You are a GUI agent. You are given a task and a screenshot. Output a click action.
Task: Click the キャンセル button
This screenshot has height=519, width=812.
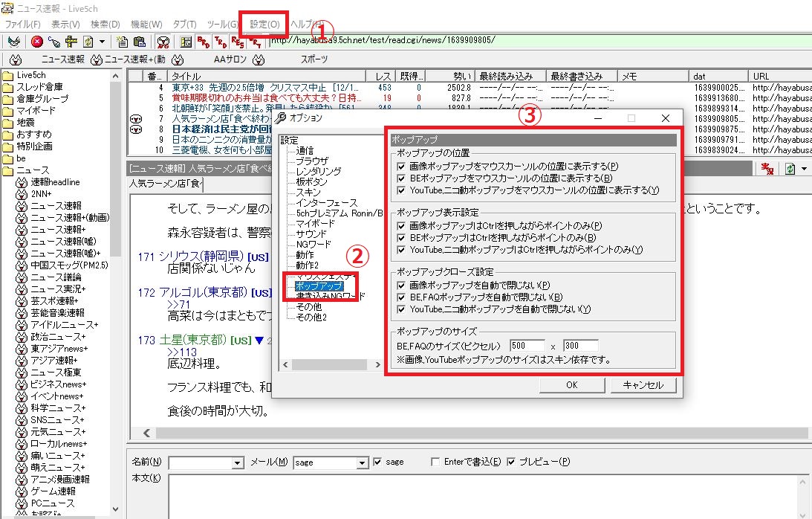[643, 385]
